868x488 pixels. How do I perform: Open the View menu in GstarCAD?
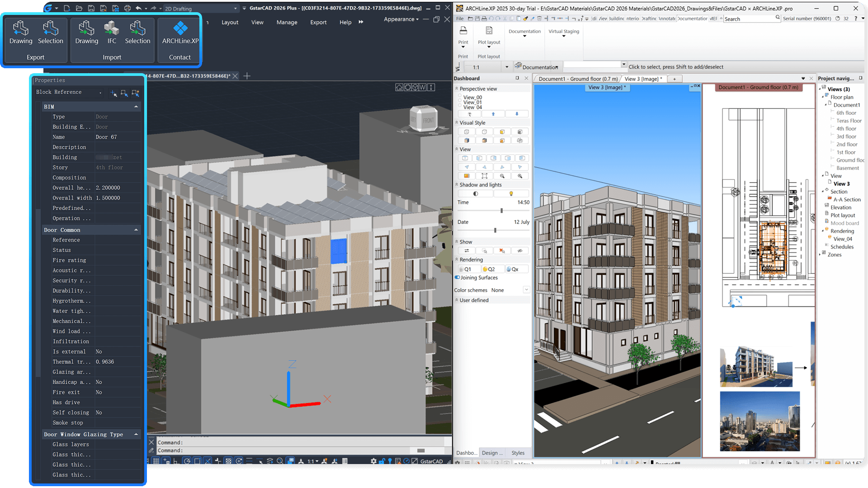pos(257,22)
